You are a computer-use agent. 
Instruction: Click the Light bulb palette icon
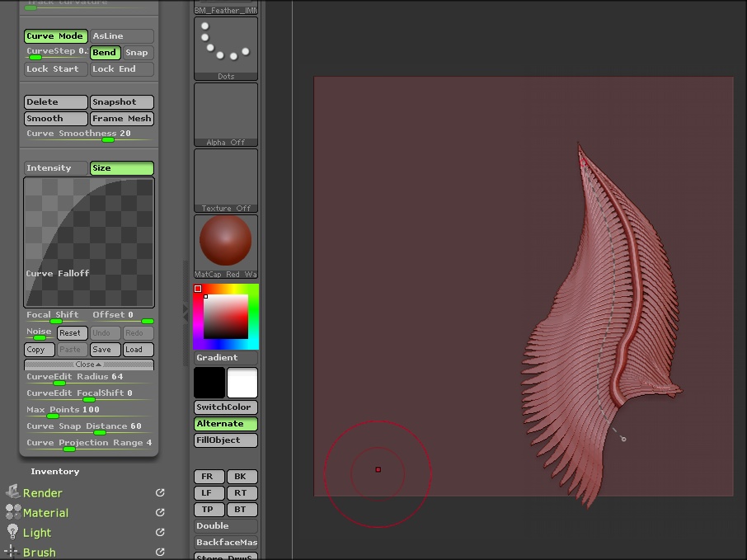12,532
